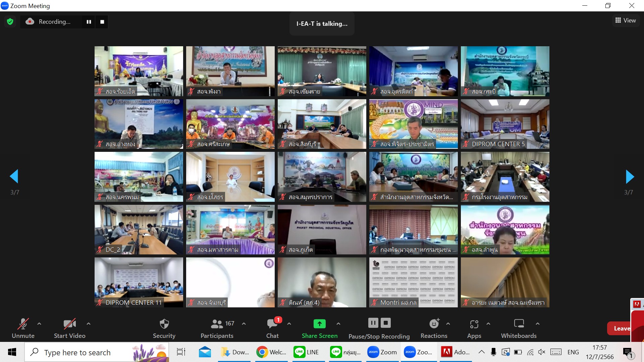The width and height of the screenshot is (644, 362).
Task: Open the Apps panel
Action: pyautogui.click(x=474, y=328)
